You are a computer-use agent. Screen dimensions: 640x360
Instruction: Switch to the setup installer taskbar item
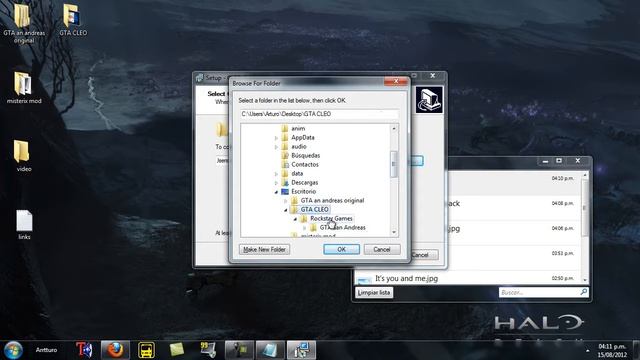click(x=301, y=350)
